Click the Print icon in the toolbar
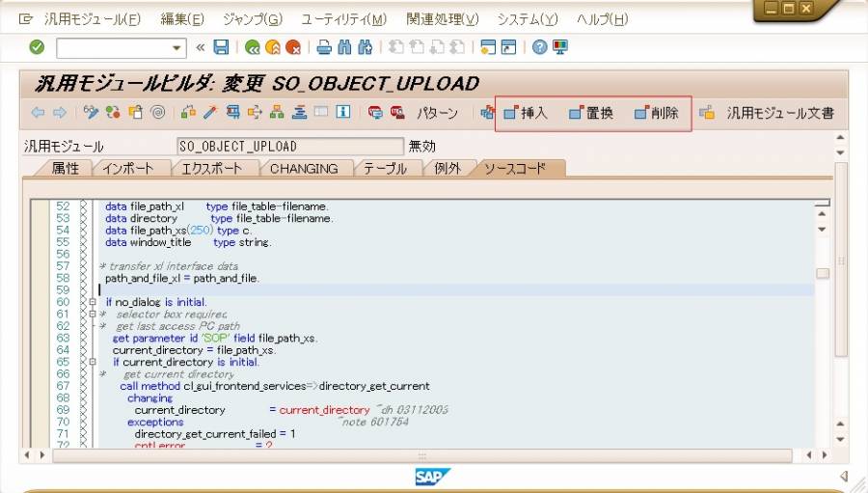 click(x=324, y=47)
